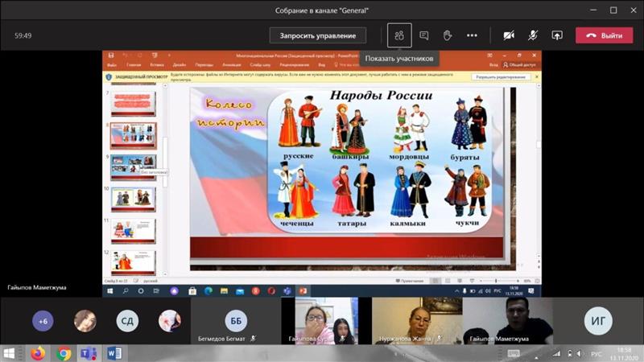Select the ББ participant tile
The height and width of the screenshot is (362, 644).
(235, 321)
